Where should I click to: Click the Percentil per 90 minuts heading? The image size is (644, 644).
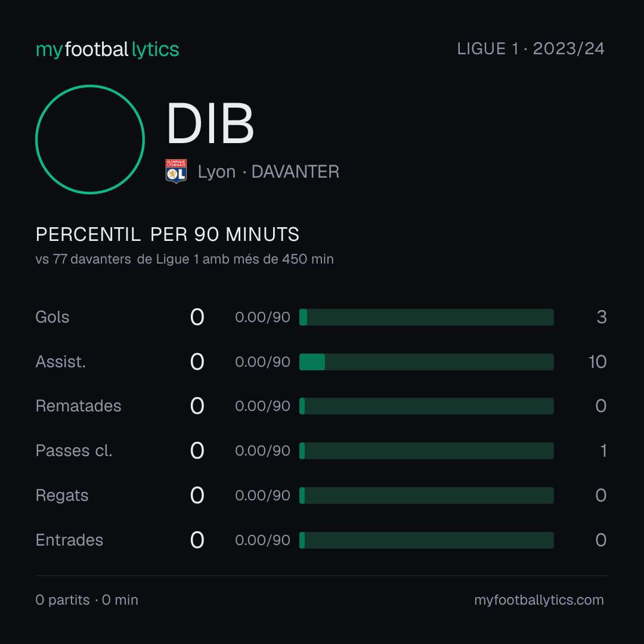[x=168, y=234]
